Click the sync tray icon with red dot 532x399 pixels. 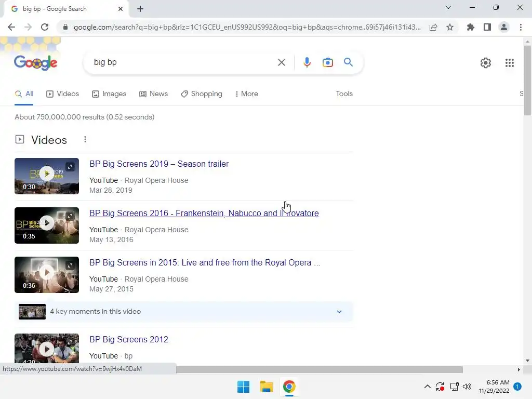point(440,387)
